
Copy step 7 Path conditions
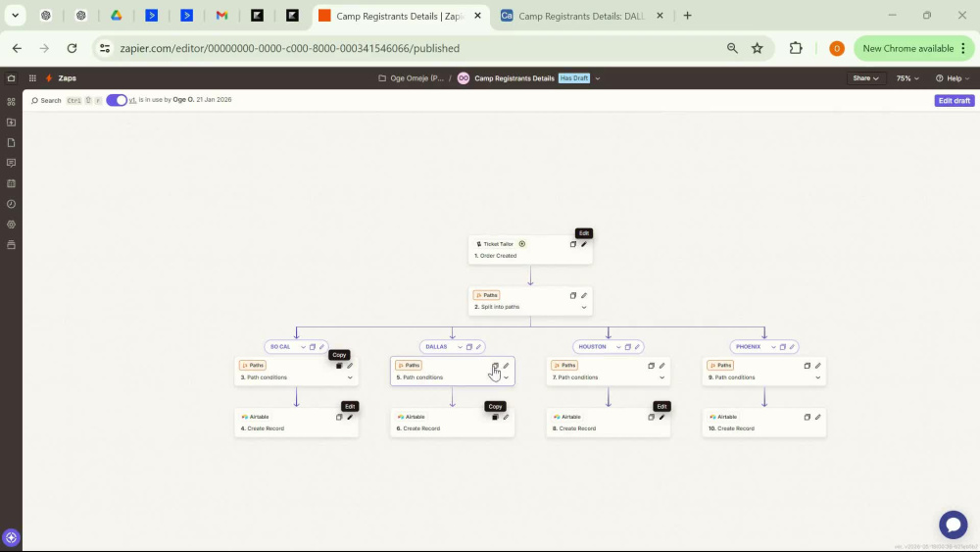652,366
